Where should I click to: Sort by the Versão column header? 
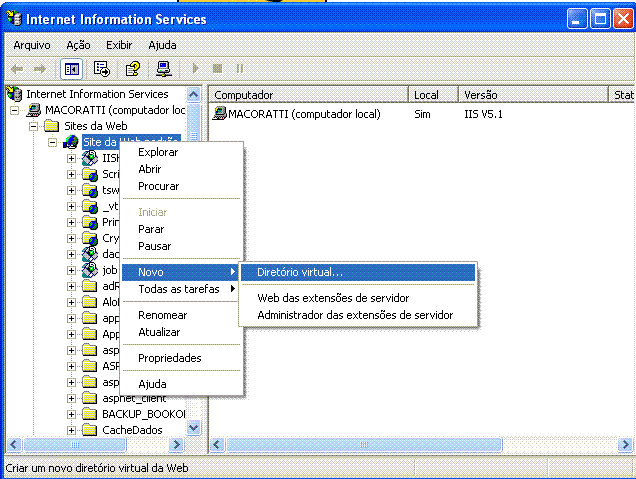[534, 95]
